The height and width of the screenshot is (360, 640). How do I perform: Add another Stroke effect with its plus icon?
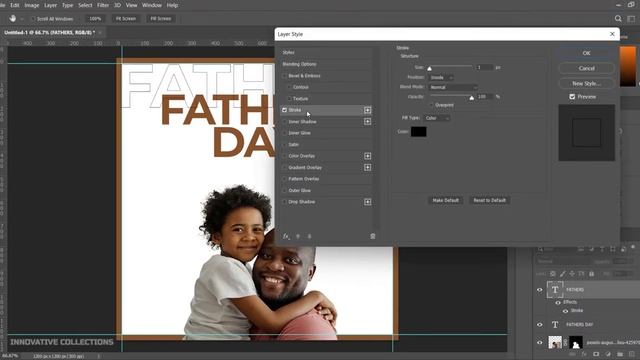(367, 110)
